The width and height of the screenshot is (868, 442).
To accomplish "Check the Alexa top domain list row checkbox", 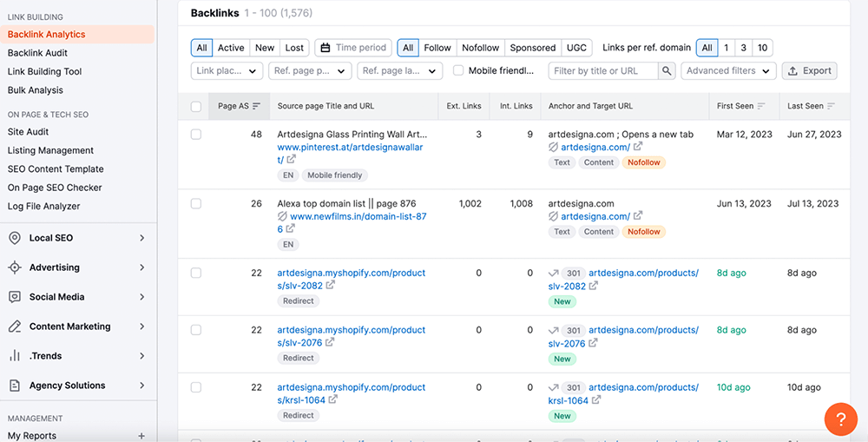I will point(196,203).
